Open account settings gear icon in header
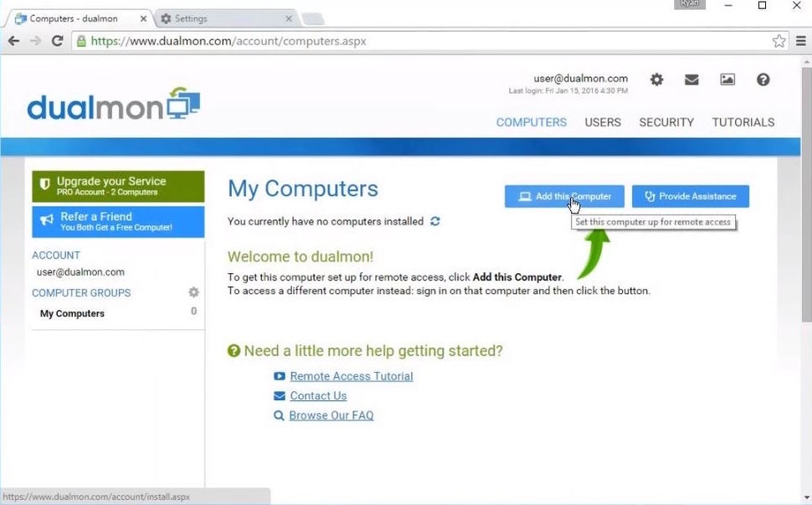The width and height of the screenshot is (812, 505). point(656,80)
